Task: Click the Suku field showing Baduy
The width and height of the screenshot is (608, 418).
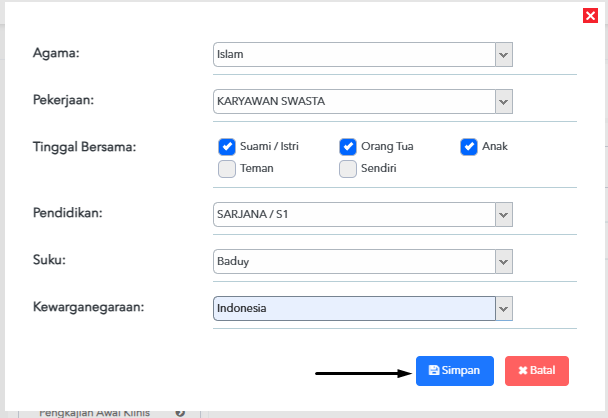Action: point(354,262)
